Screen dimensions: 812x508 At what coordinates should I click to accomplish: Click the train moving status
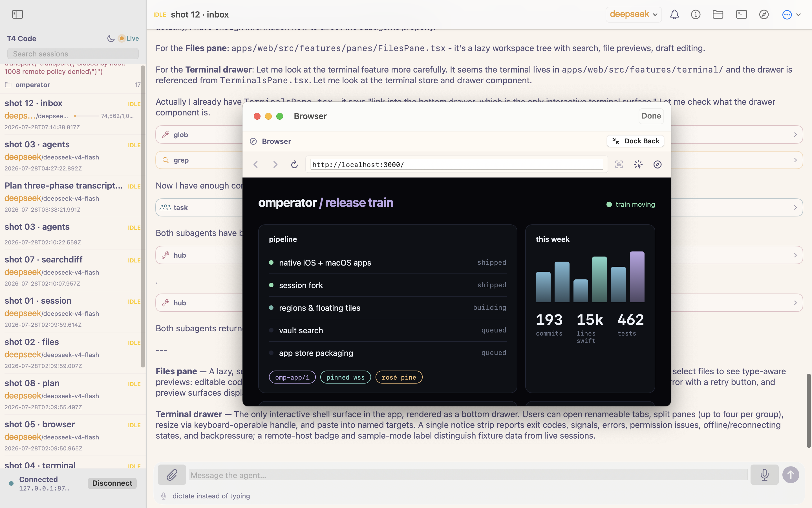click(x=630, y=205)
